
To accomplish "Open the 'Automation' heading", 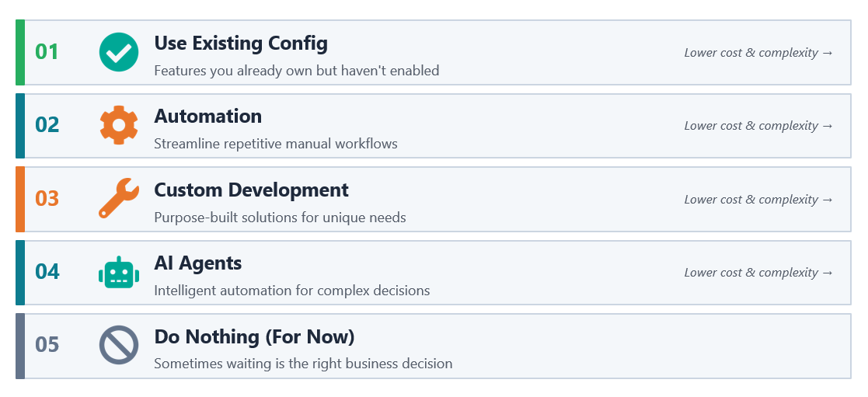I will 207,117.
